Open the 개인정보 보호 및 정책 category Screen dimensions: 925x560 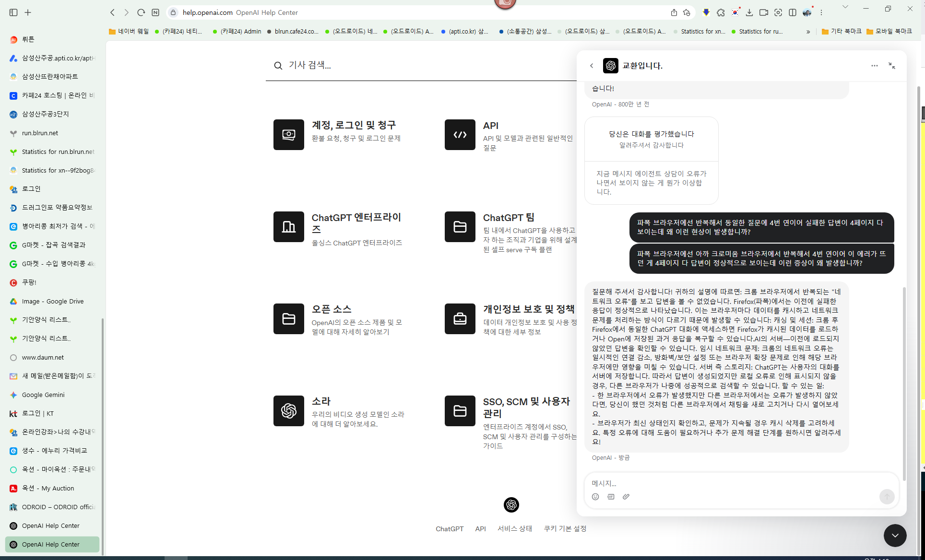click(x=511, y=320)
